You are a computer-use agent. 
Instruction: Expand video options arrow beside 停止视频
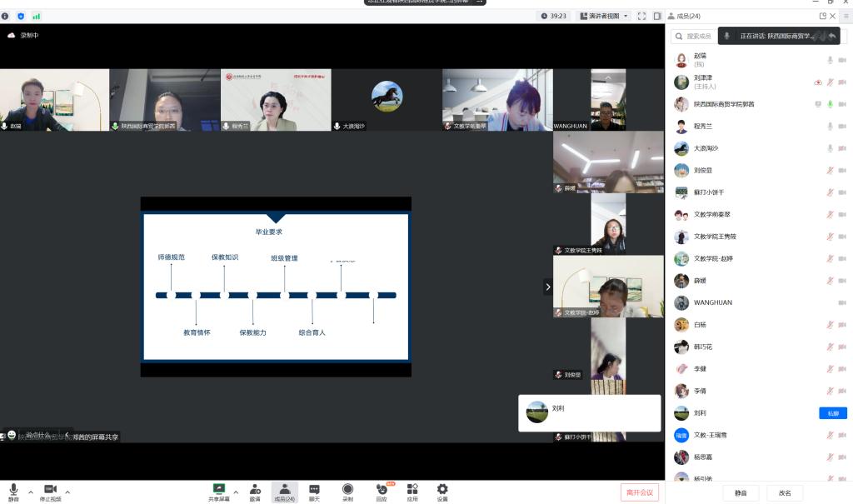[67, 492]
